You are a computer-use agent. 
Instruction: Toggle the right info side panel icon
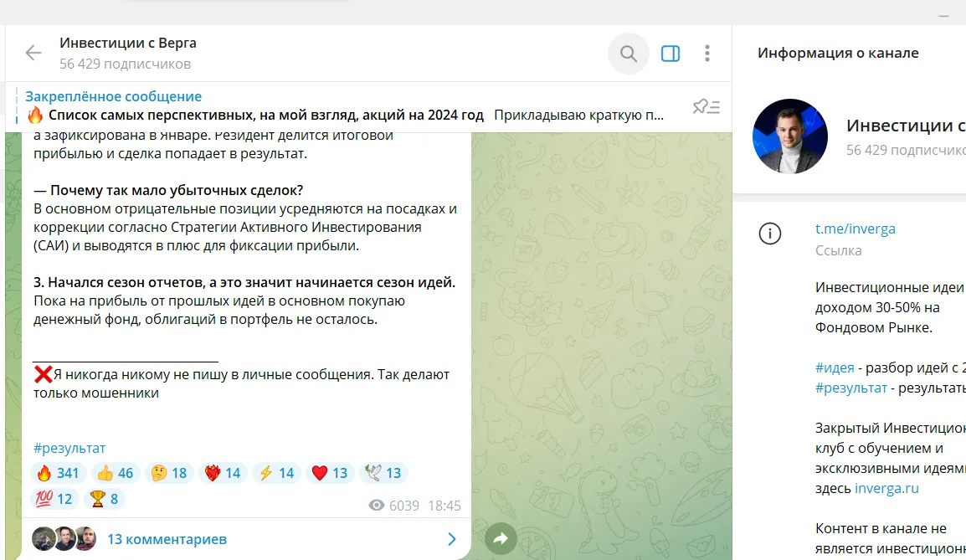coord(671,54)
